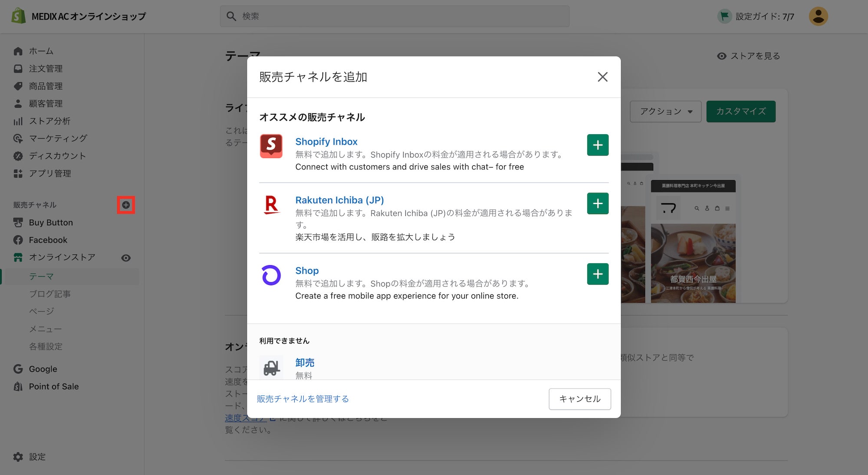Open 設定 at the sidebar bottom

click(37, 457)
